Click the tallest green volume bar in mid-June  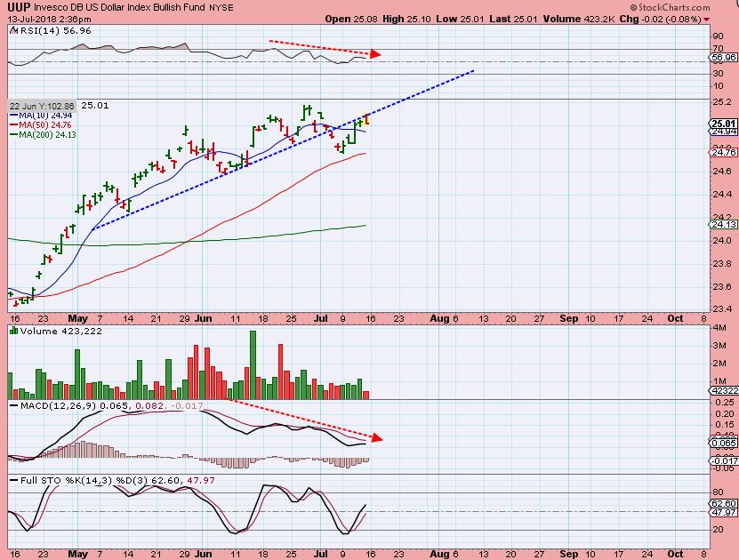(x=253, y=365)
